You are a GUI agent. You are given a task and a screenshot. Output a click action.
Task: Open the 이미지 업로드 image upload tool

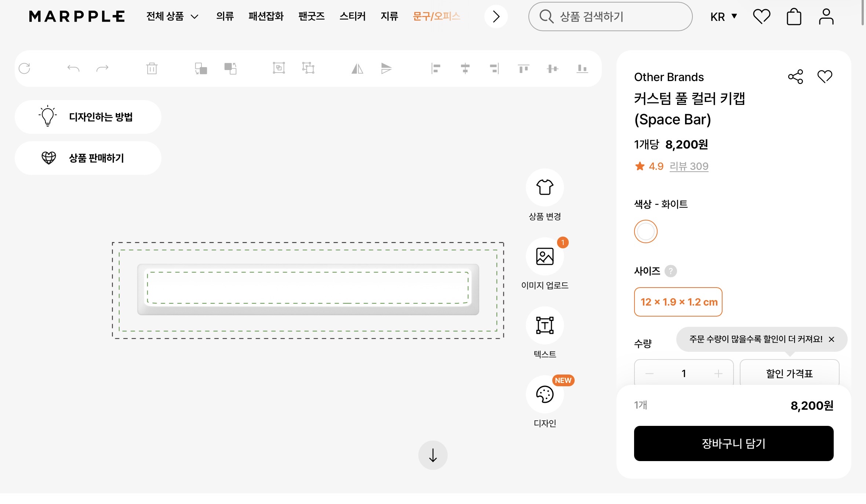545,256
